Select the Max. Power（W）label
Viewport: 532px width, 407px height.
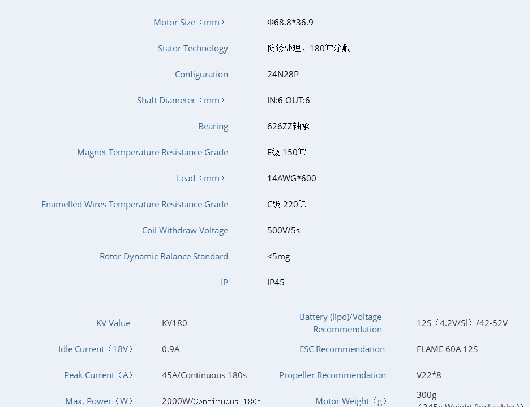coord(99,401)
